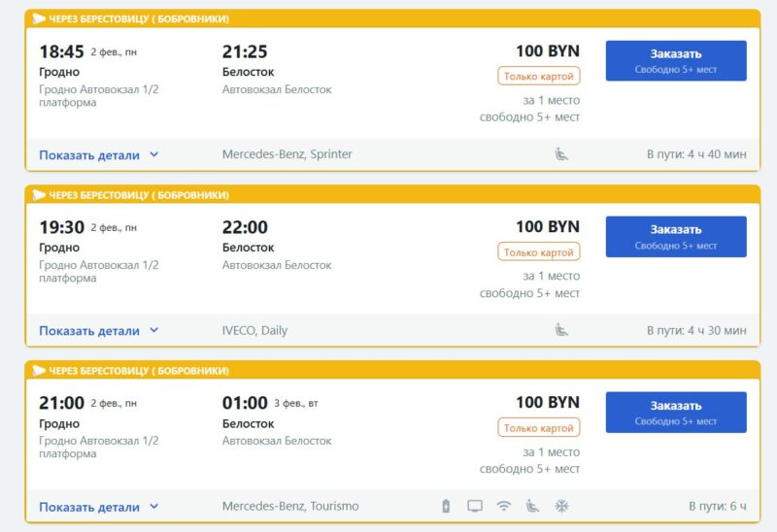This screenshot has width=777, height=532.
Task: Click reclining seat icon on Tourismo trip
Action: pyautogui.click(x=532, y=506)
